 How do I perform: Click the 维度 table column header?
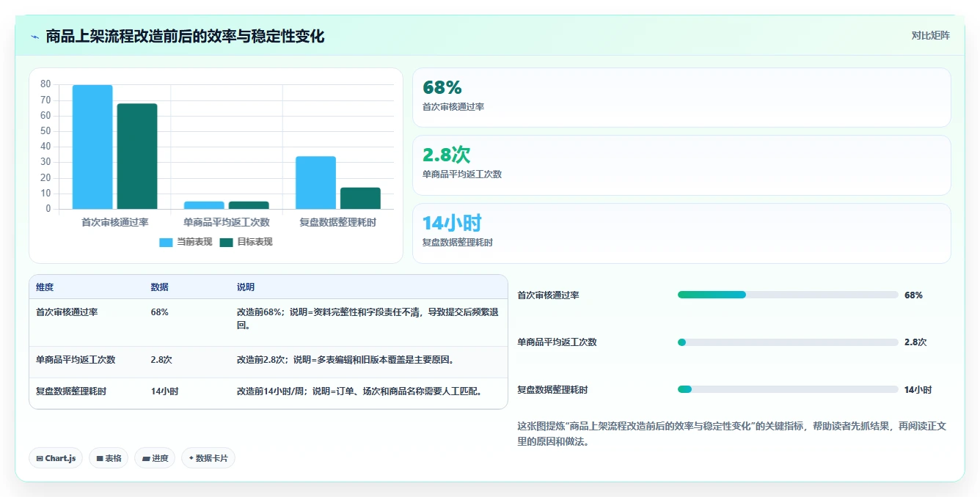[45, 287]
